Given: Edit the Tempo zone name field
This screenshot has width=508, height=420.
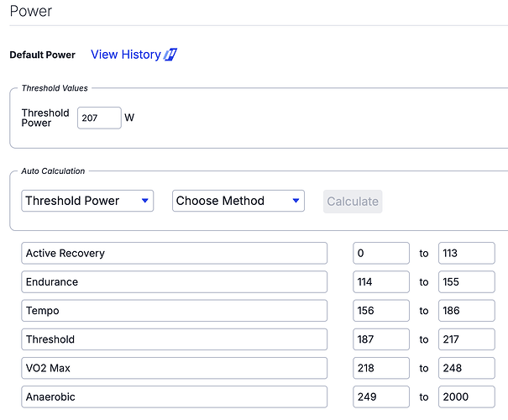Looking at the screenshot, I should click(x=175, y=311).
